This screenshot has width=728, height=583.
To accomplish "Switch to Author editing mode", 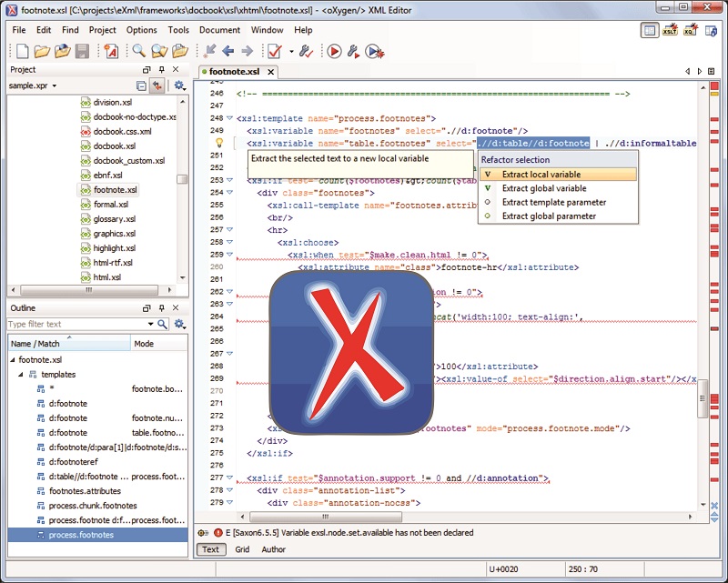I will coord(274,549).
